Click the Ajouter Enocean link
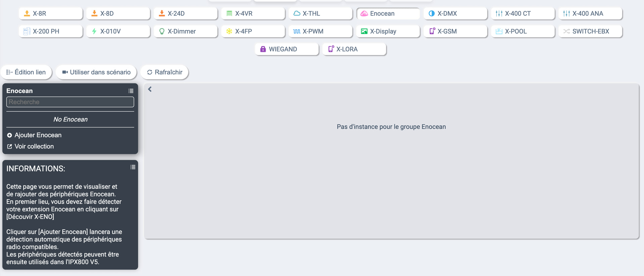Screen dimensions: 644x276 38,135
